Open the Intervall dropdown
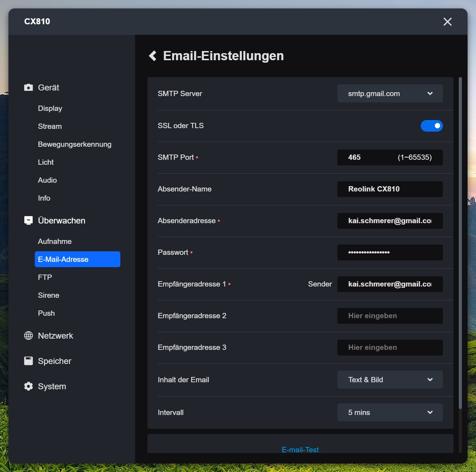 point(390,412)
